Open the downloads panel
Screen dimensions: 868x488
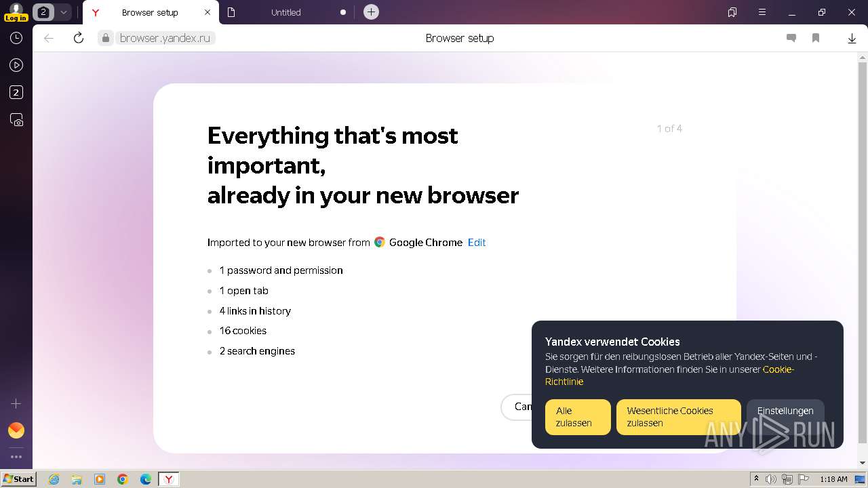click(x=852, y=39)
